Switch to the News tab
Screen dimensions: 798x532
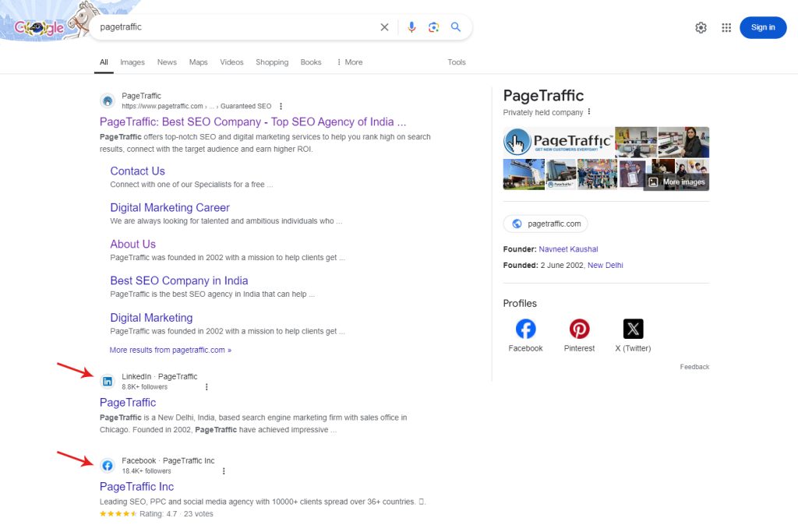pos(167,62)
